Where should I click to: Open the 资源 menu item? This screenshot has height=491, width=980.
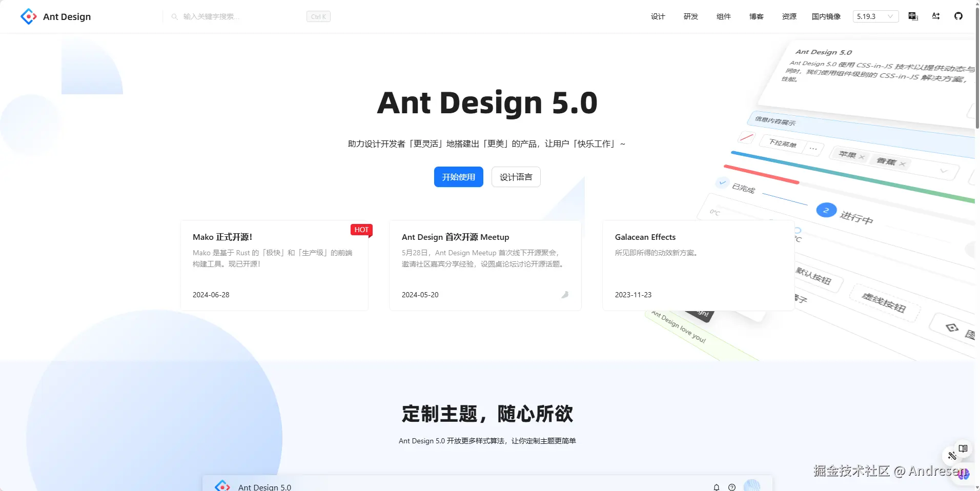(x=789, y=16)
